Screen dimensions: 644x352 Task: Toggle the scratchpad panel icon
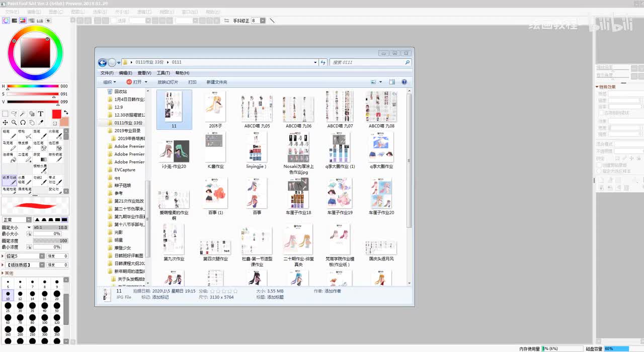coord(48,21)
